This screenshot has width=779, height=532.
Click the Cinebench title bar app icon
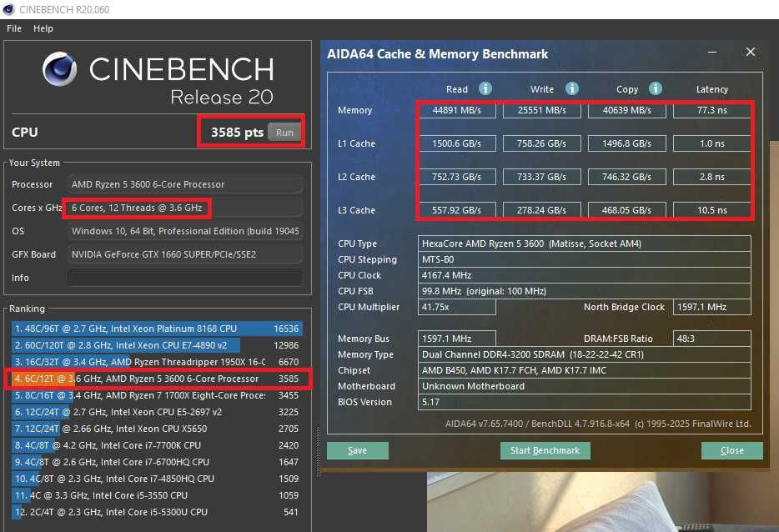coord(9,9)
